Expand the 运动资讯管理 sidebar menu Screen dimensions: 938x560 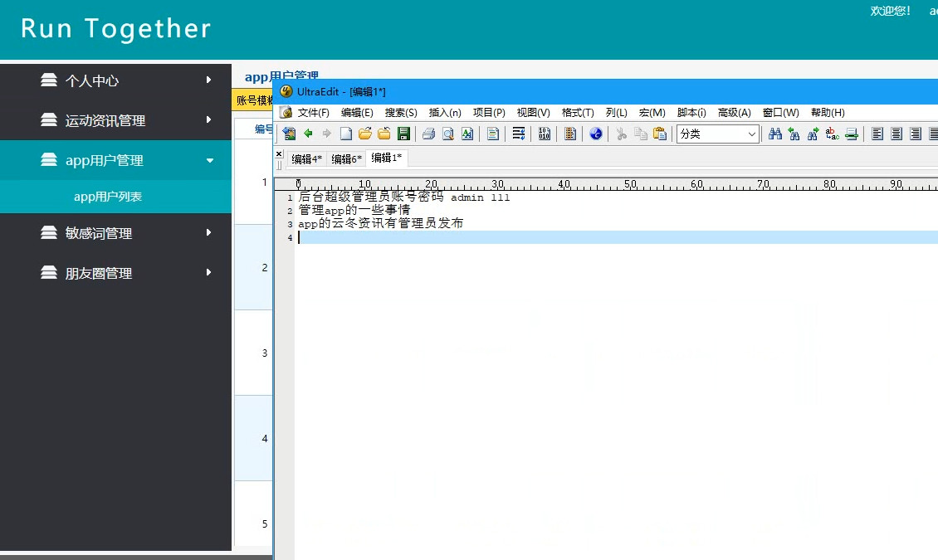tap(115, 120)
